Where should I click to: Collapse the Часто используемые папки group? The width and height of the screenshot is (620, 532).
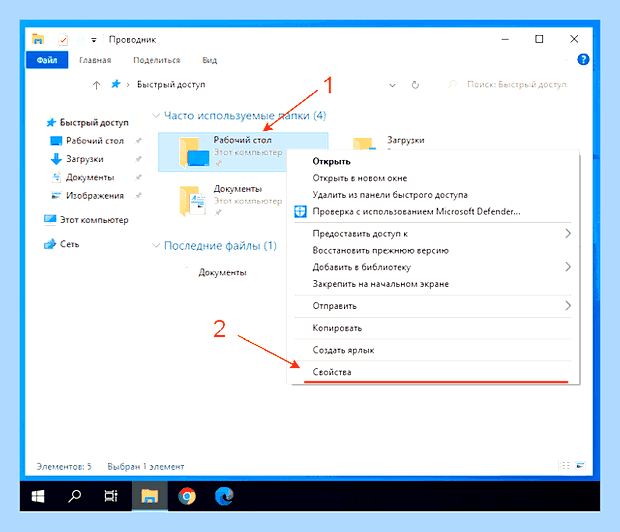(x=156, y=115)
